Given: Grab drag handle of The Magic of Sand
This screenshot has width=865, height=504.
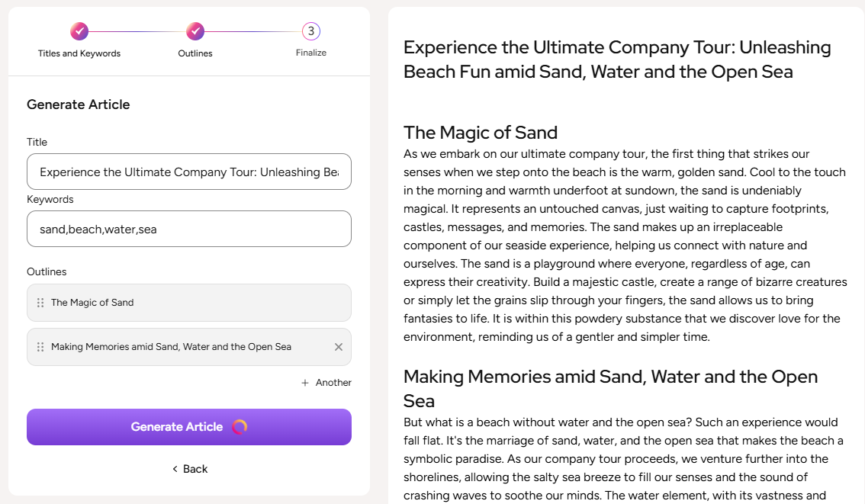Looking at the screenshot, I should 40,303.
